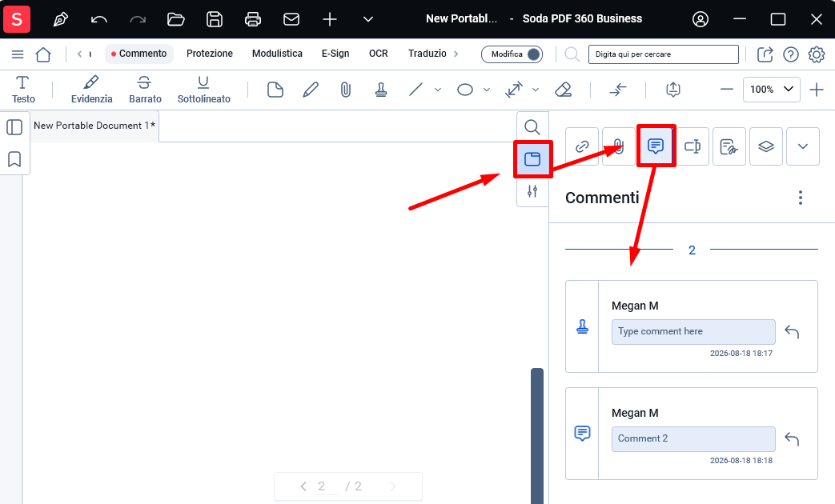The image size is (835, 504).
Task: Expand more panels with the chevron
Action: point(802,146)
